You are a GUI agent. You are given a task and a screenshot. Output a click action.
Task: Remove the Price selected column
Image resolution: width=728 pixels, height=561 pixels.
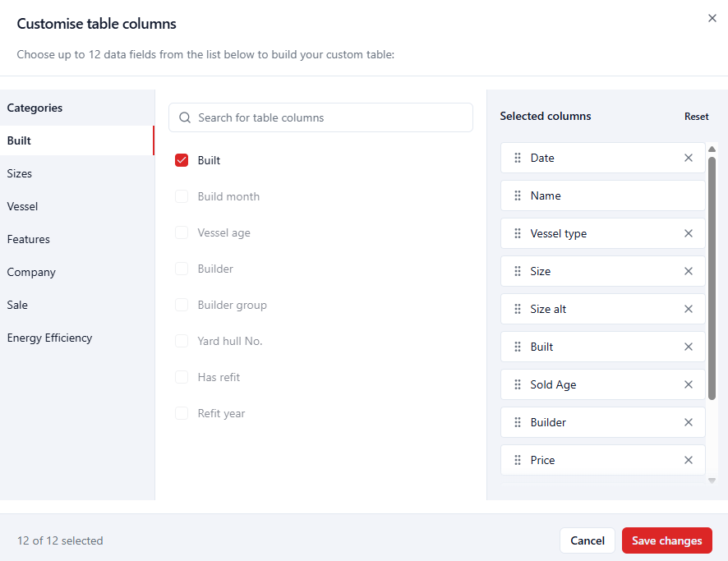(688, 460)
